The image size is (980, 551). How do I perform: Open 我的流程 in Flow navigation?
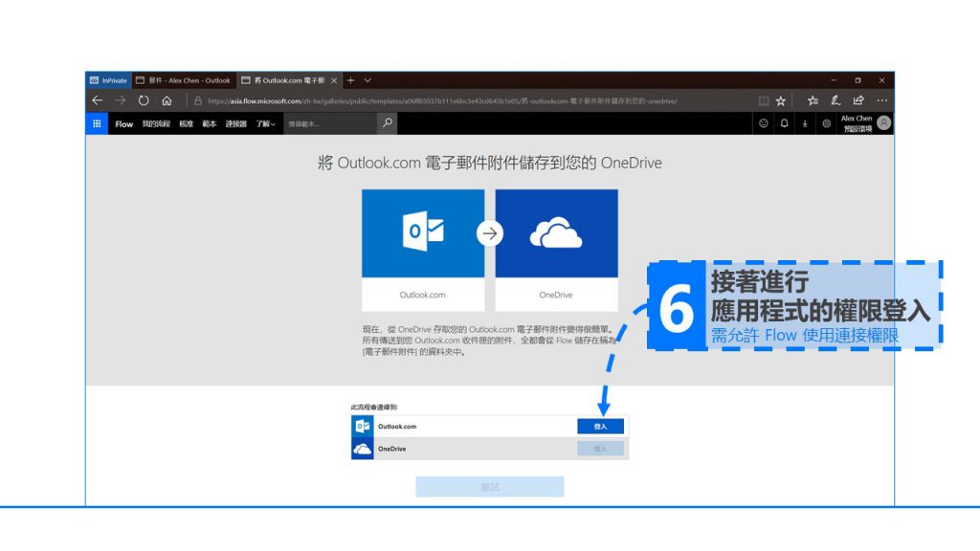coord(156,123)
